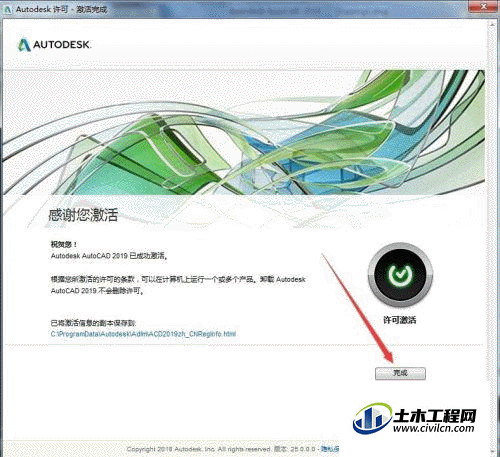This screenshot has height=457, width=500.
Task: Click the 完成 button
Action: click(x=400, y=373)
